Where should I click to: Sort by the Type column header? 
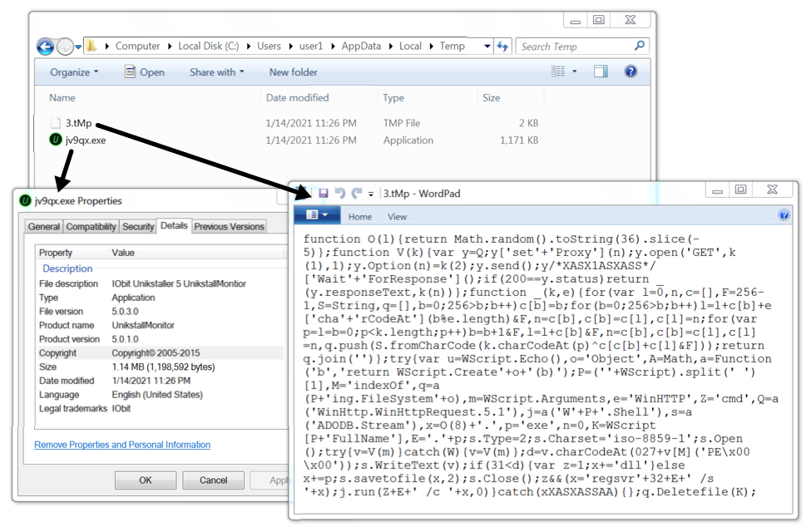[x=393, y=98]
